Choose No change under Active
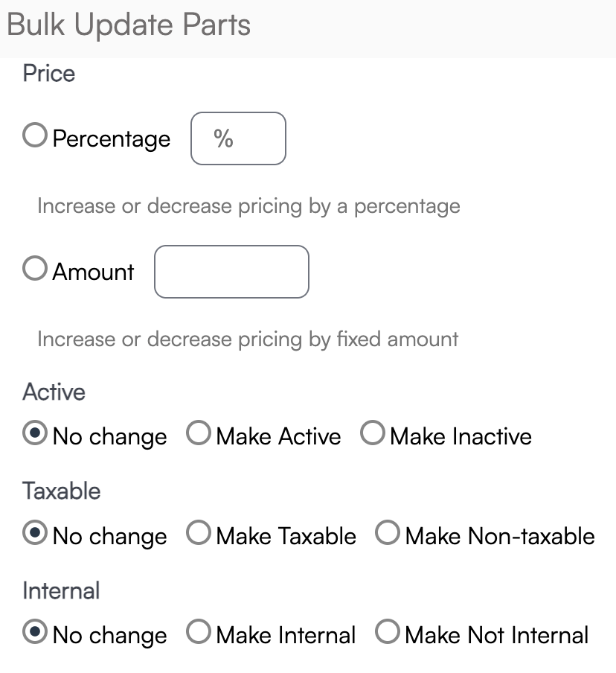The width and height of the screenshot is (616, 673). [x=35, y=433]
